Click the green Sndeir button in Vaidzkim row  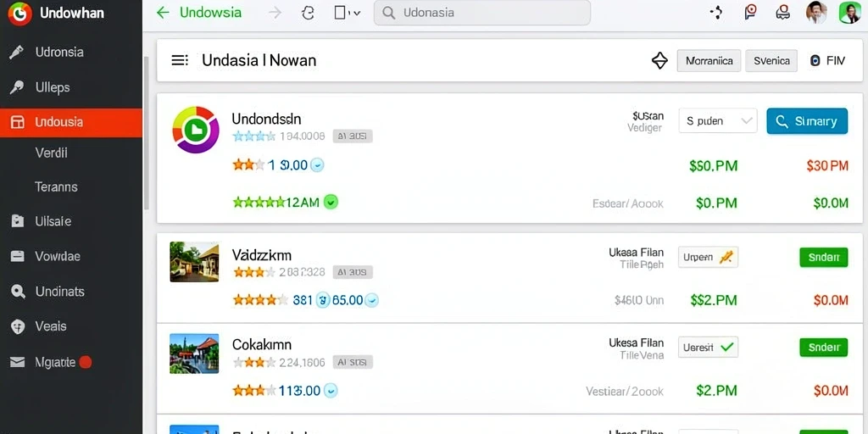click(824, 258)
